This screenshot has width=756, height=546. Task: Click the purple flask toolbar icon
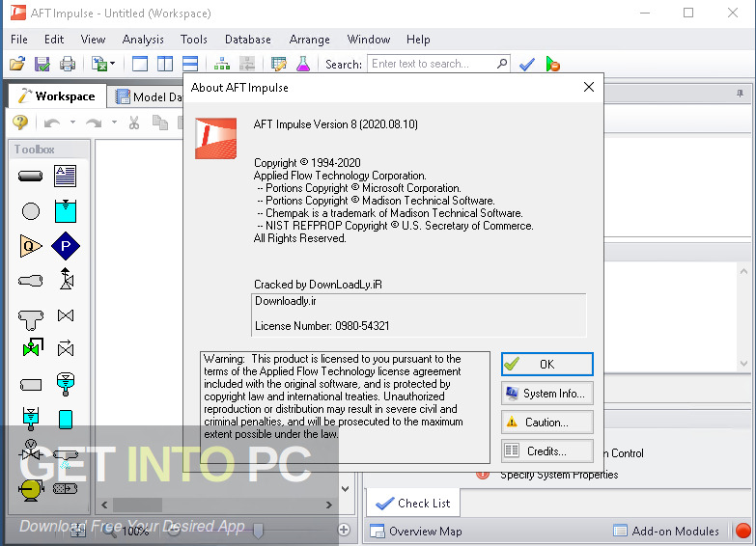tap(303, 64)
